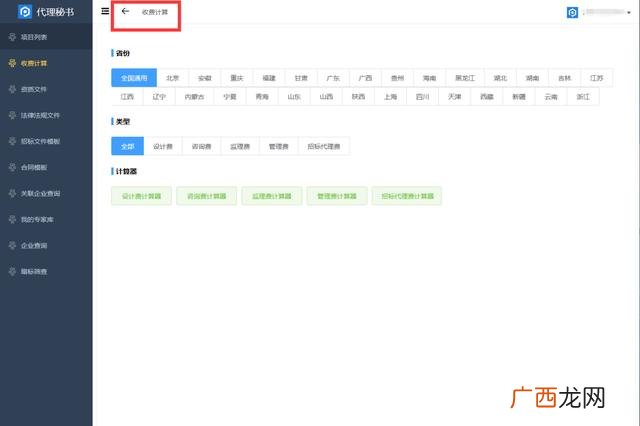
Task: Filter by 管理费 type
Action: pos(279,146)
